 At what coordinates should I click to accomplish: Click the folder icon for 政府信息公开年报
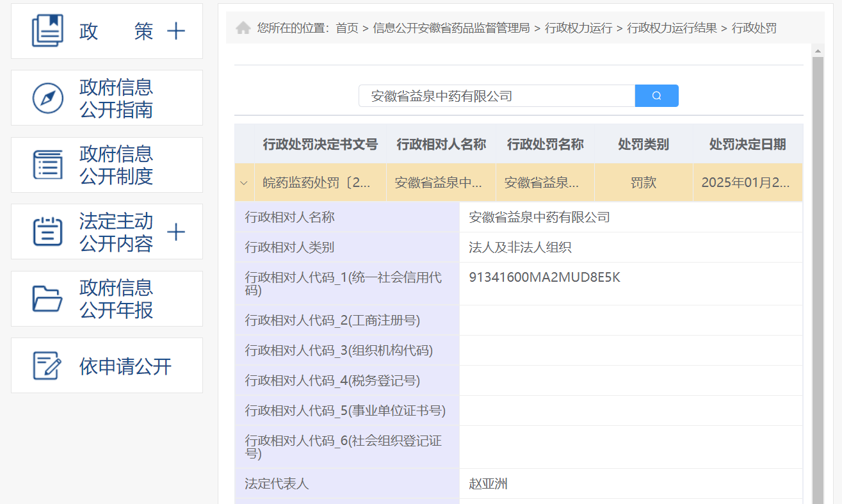pos(48,298)
